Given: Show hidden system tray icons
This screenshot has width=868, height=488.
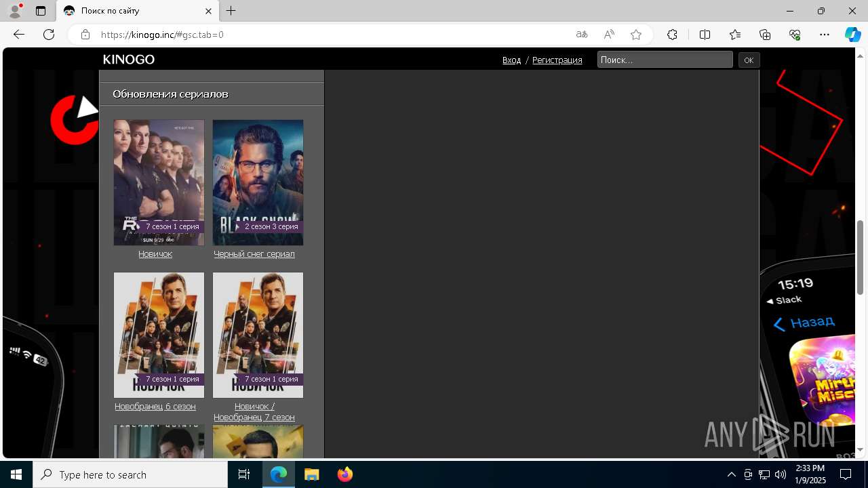Looking at the screenshot, I should click(x=732, y=474).
